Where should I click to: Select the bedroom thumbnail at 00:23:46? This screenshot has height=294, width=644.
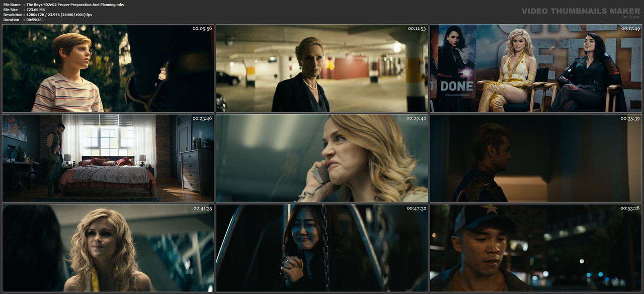point(108,158)
